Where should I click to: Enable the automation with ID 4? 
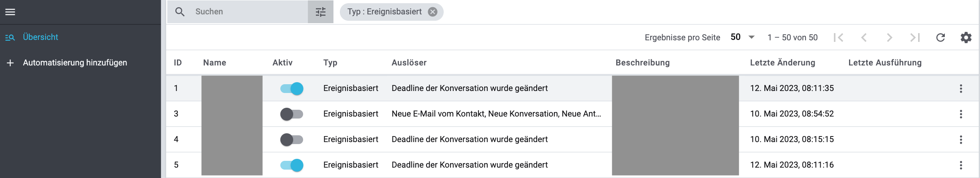(x=292, y=140)
